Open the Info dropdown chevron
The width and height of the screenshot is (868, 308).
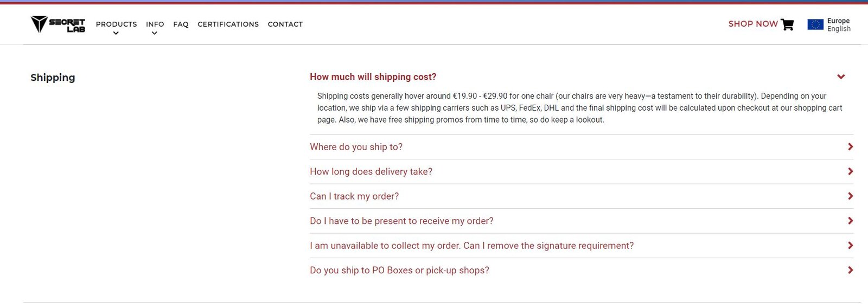coord(155,34)
